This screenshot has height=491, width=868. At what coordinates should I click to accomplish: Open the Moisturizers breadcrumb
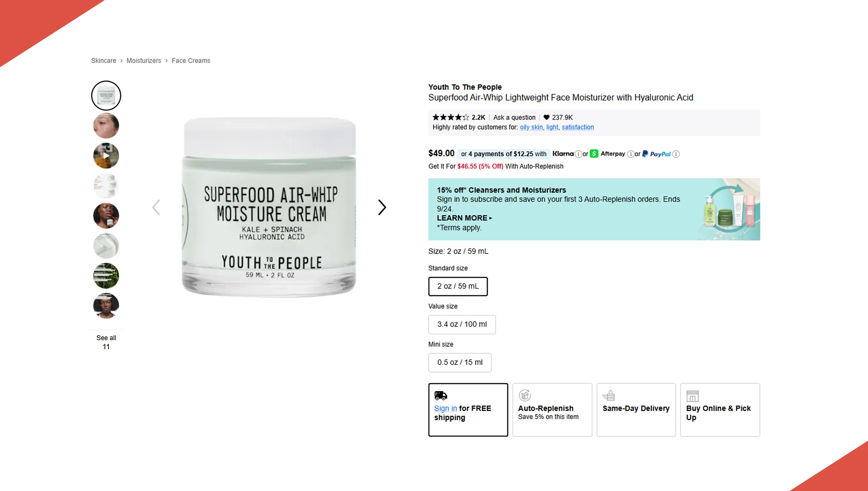pyautogui.click(x=144, y=61)
